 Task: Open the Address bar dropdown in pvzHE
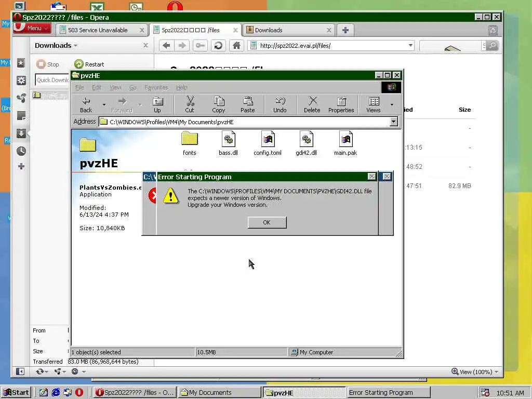(394, 122)
